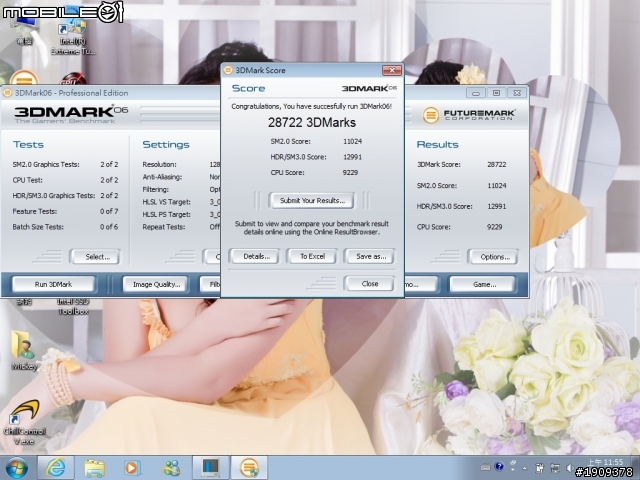Click Save as in score dialog
This screenshot has width=640, height=480.
(x=371, y=256)
